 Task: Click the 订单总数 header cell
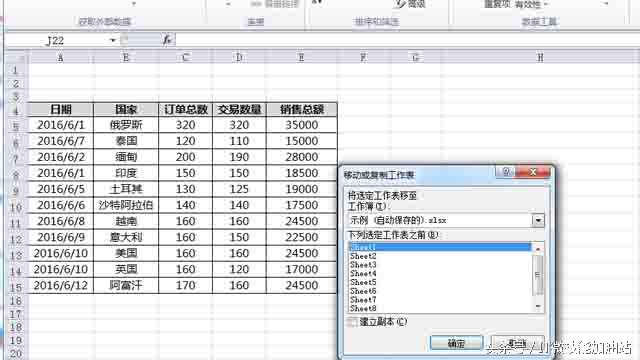pos(185,109)
